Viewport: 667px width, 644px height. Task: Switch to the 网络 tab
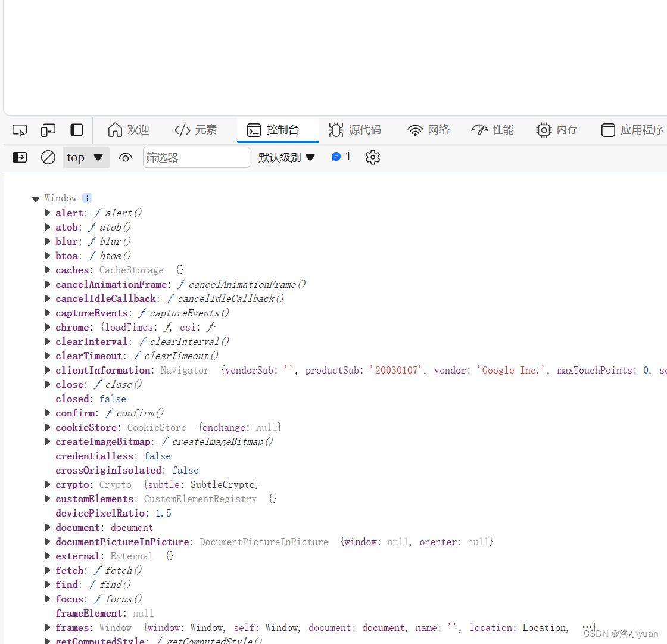click(428, 129)
